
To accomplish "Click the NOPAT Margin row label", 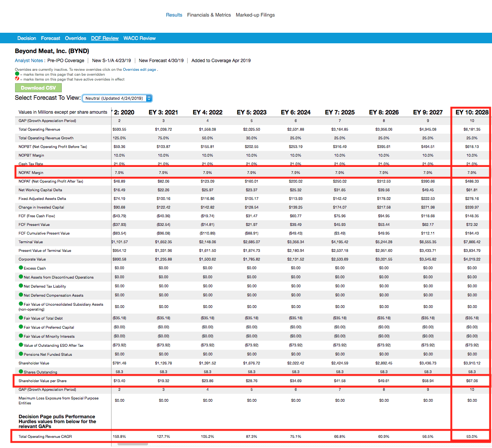I will [x=31, y=173].
